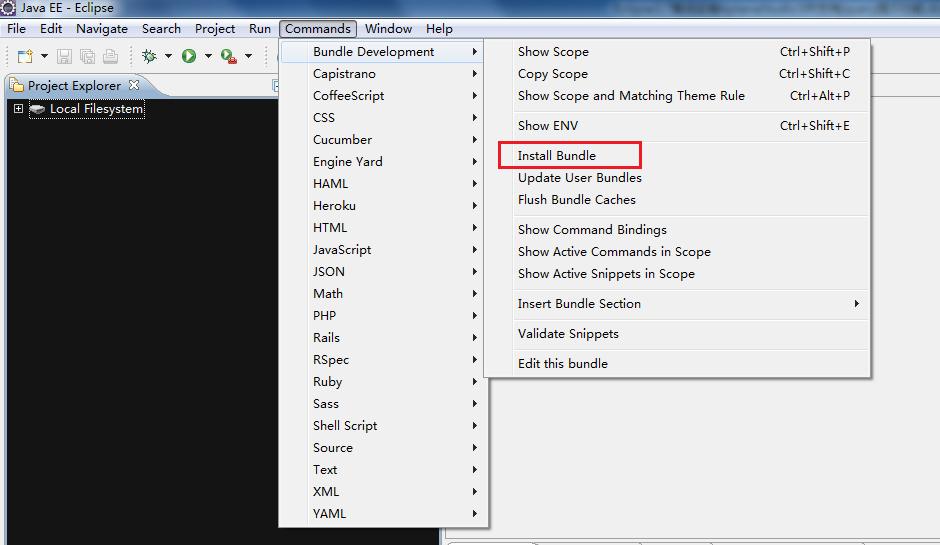Close the Project Explorer view

point(134,85)
